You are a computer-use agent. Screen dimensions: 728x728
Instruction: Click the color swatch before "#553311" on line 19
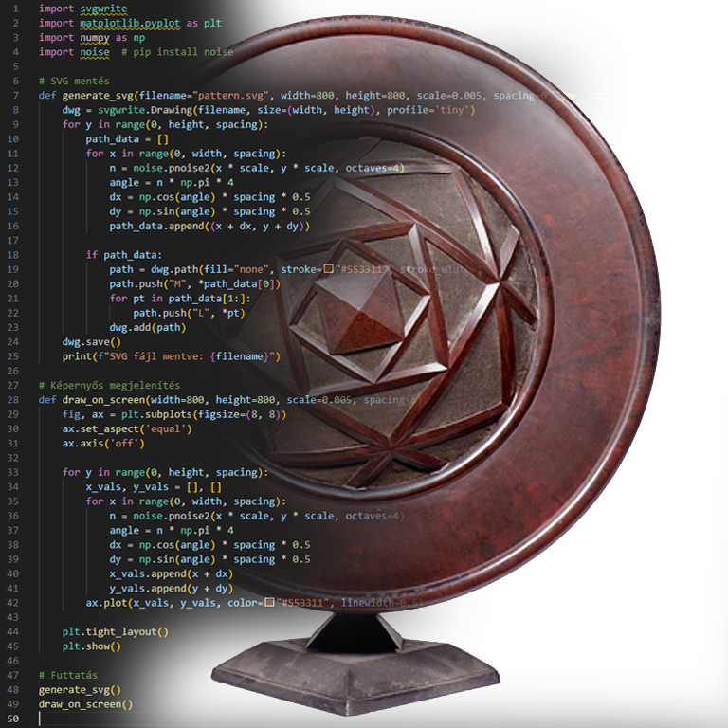(328, 269)
